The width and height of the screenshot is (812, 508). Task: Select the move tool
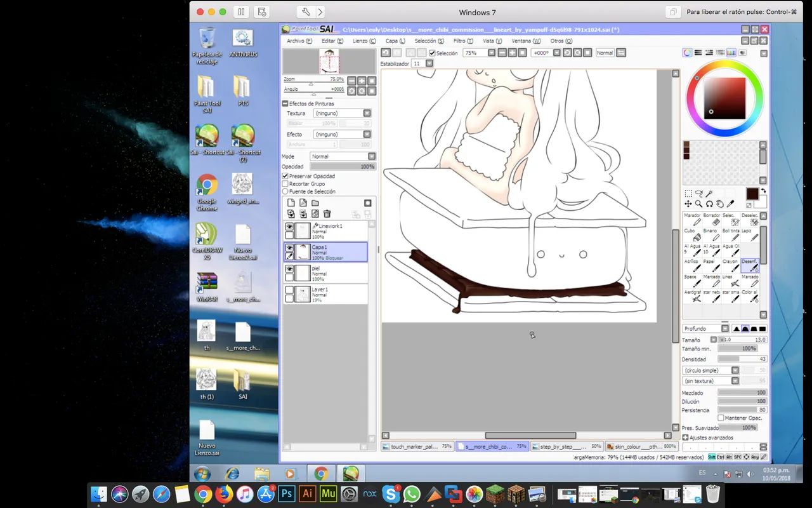tap(688, 204)
